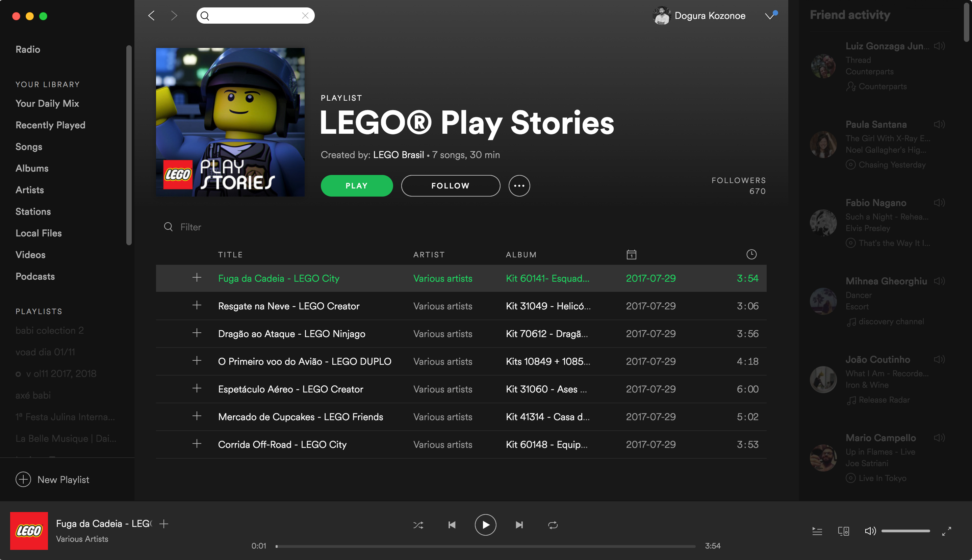
Task: Open the babi colection 2 playlist
Action: tap(49, 330)
